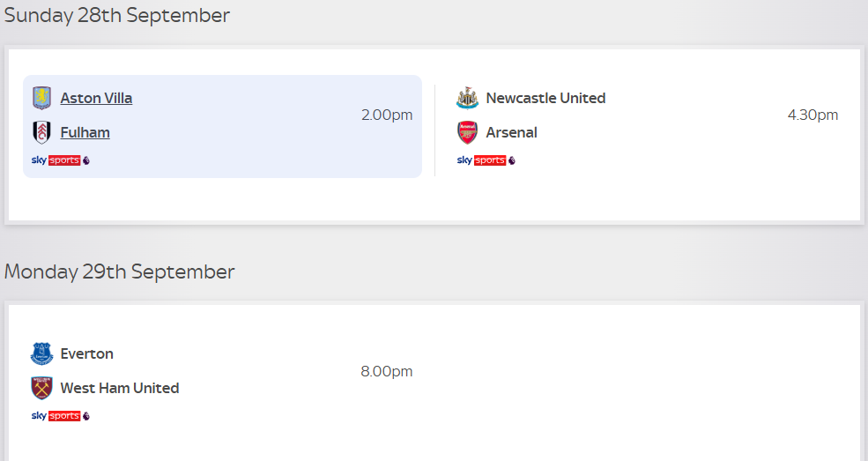Image resolution: width=868 pixels, height=461 pixels.
Task: Click the 8.00pm kick-off time
Action: coord(386,371)
